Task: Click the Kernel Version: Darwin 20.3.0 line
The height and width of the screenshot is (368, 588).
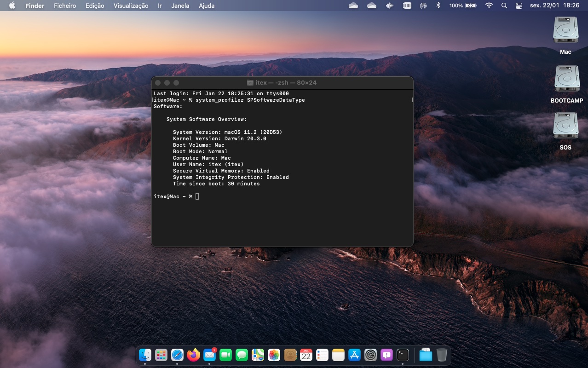Action: (x=219, y=138)
